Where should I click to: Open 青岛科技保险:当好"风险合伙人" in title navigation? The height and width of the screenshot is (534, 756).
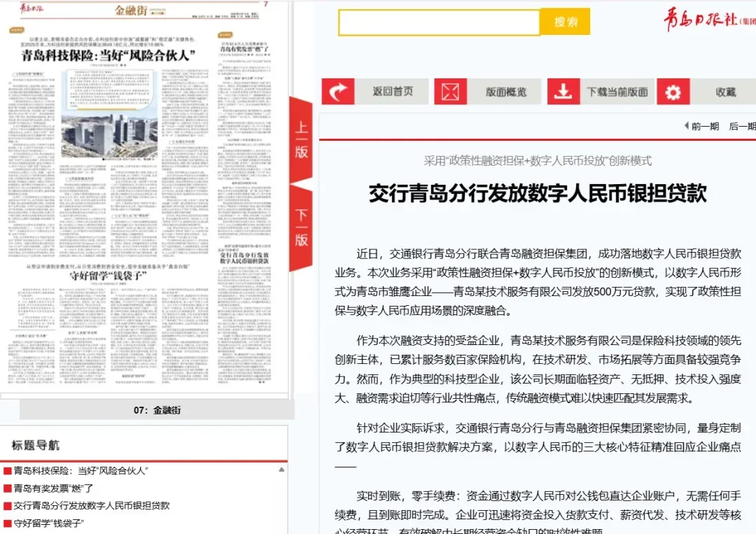click(80, 471)
